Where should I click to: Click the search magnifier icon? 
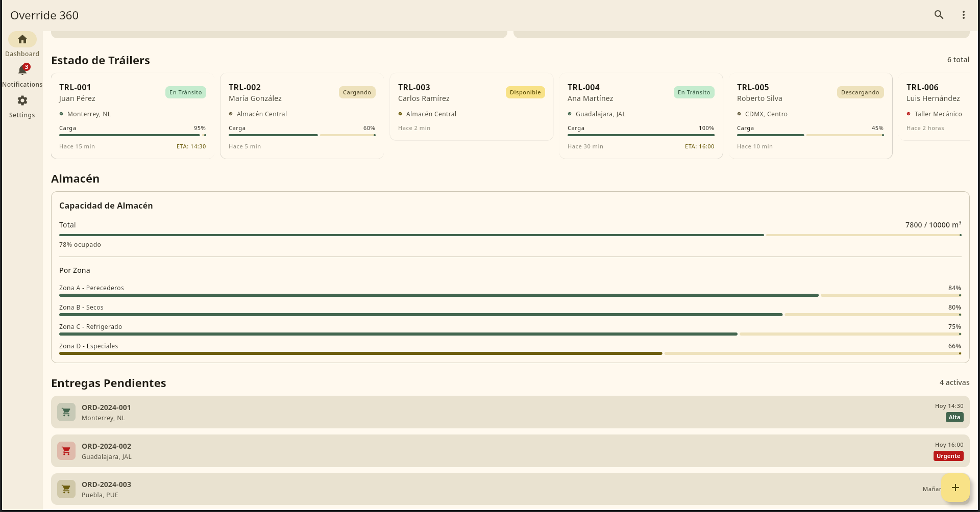939,15
